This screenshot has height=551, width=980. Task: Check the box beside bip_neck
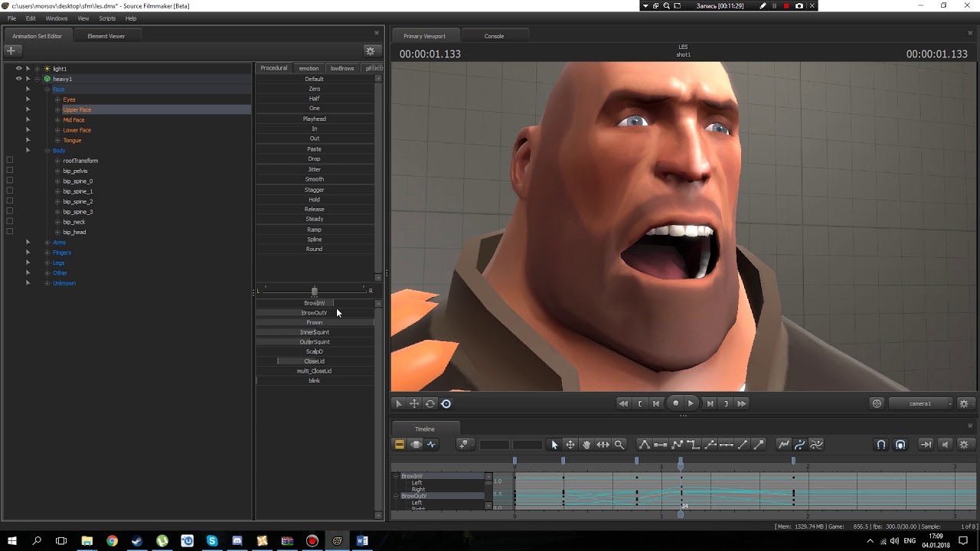[9, 222]
